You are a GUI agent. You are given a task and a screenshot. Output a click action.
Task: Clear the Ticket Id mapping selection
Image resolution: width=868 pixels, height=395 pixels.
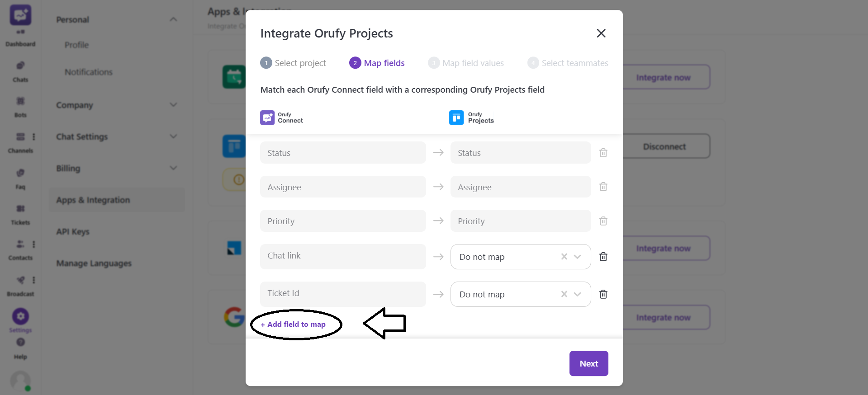tap(564, 294)
